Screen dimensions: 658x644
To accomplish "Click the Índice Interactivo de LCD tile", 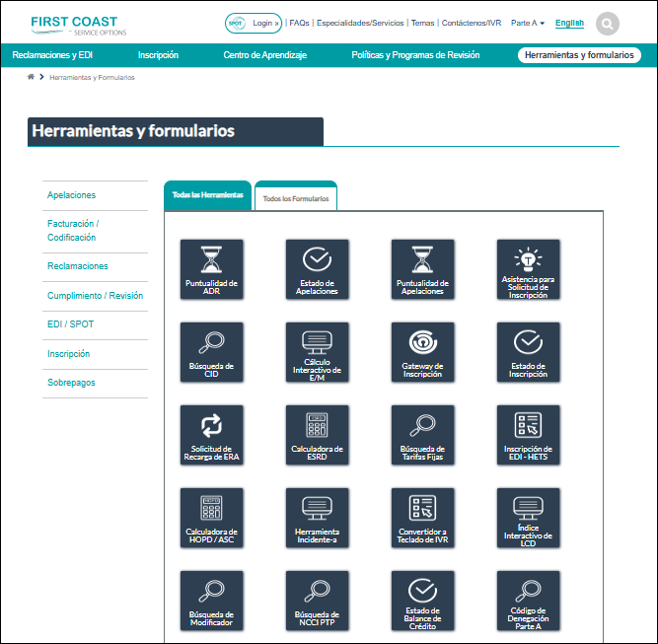I will click(528, 517).
